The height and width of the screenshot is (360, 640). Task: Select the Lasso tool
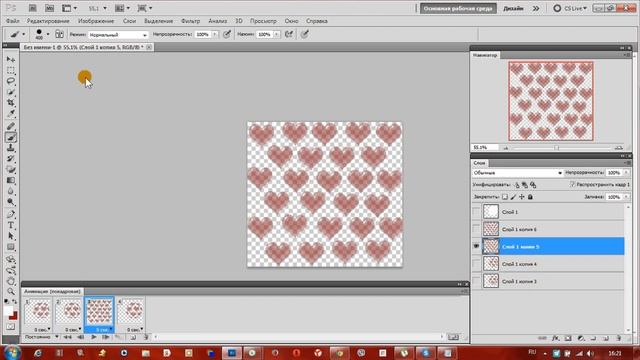point(11,81)
